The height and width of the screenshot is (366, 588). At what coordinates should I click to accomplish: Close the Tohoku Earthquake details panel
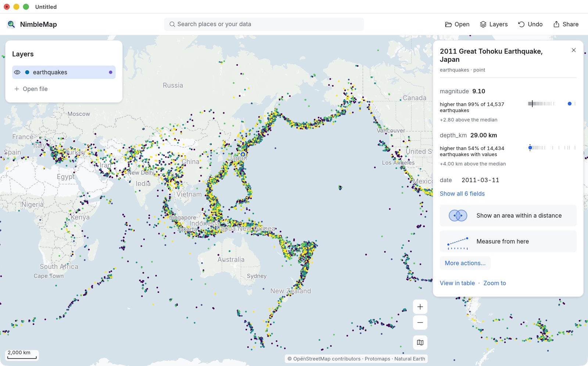point(574,50)
